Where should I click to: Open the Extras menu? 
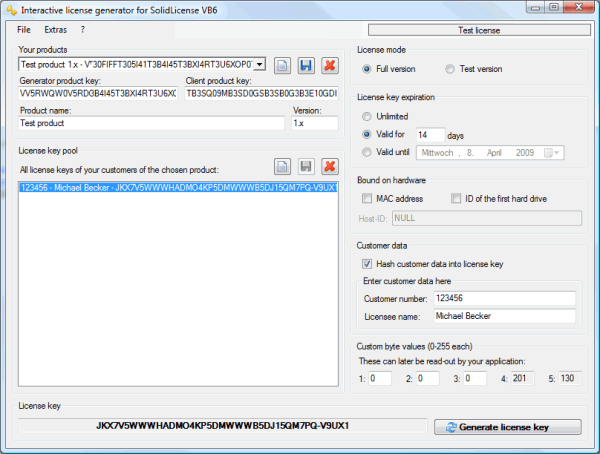coord(55,29)
